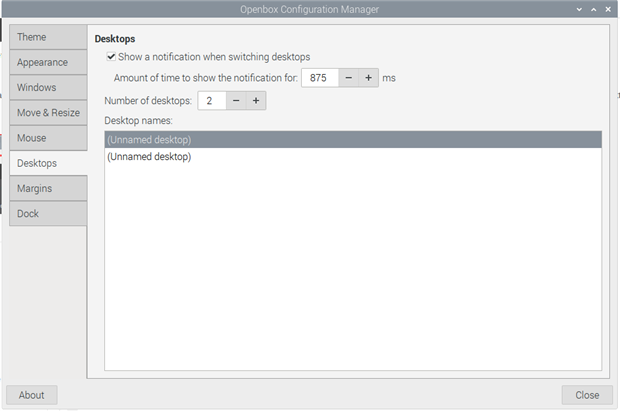Screen dimensions: 620x411
Task: Open the Theme tab
Action: pyautogui.click(x=48, y=37)
